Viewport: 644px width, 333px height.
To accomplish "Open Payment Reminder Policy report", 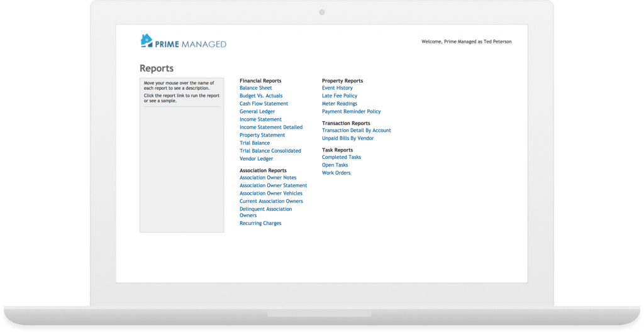I will pos(352,111).
